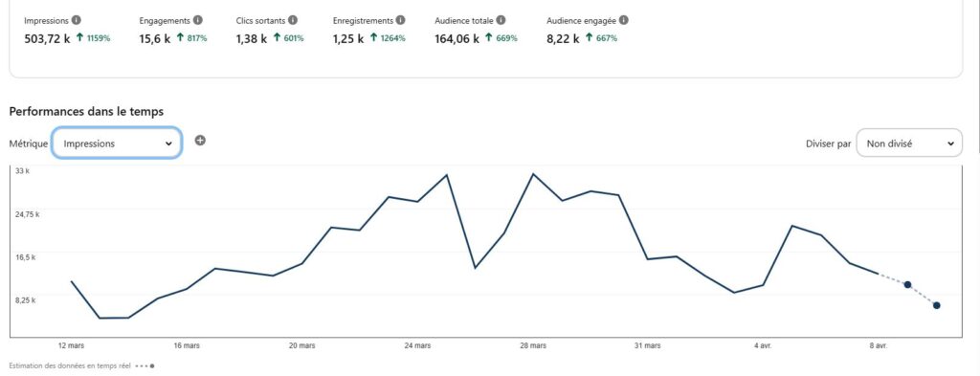Image resolution: width=980 pixels, height=376 pixels.
Task: Click the 28 mars axis label
Action: tap(532, 345)
